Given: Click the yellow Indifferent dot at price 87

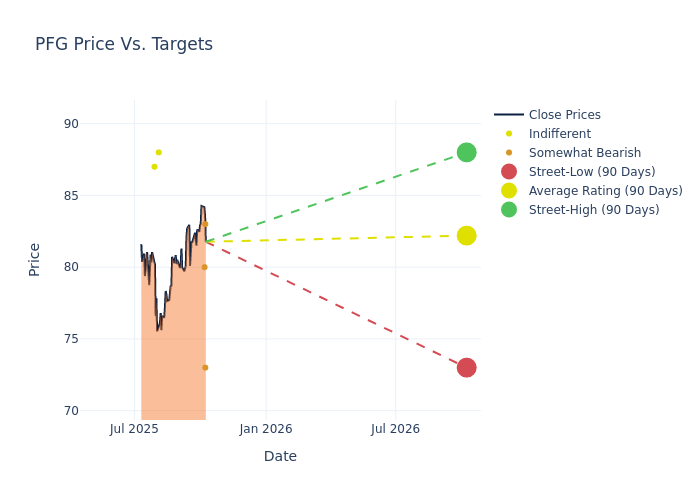Looking at the screenshot, I should click(154, 167).
